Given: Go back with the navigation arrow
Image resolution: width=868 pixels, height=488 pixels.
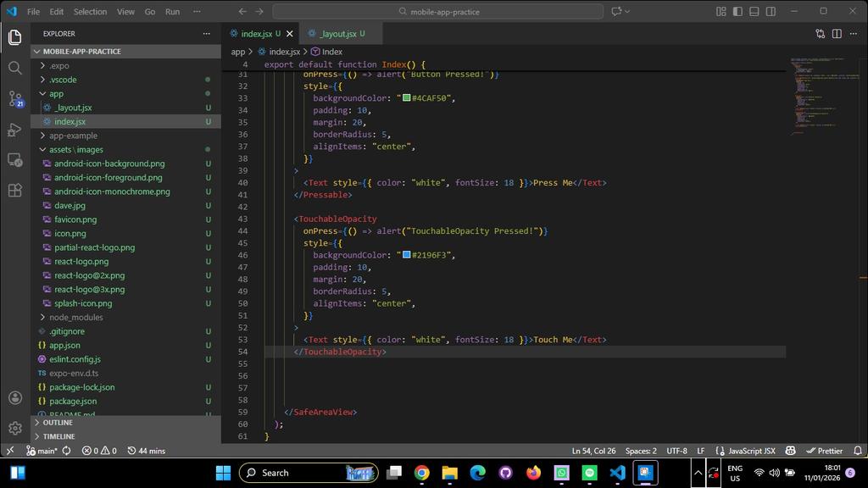Looking at the screenshot, I should pos(242,12).
